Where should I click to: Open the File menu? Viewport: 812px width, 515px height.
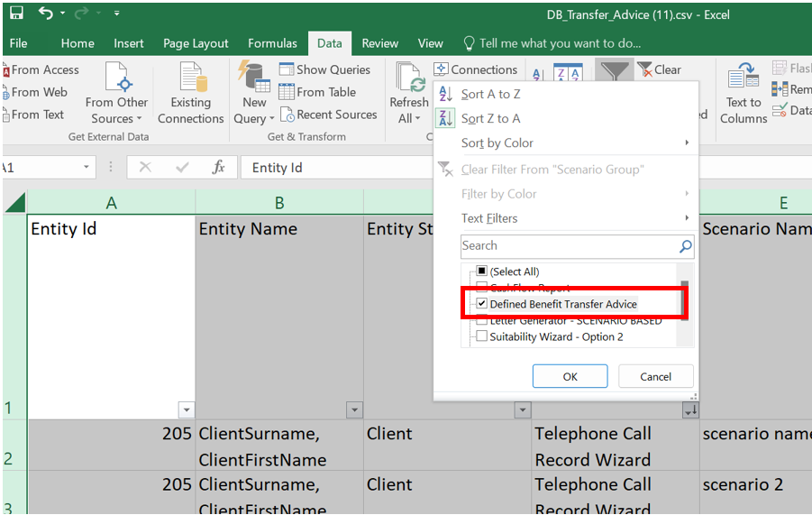pyautogui.click(x=18, y=43)
